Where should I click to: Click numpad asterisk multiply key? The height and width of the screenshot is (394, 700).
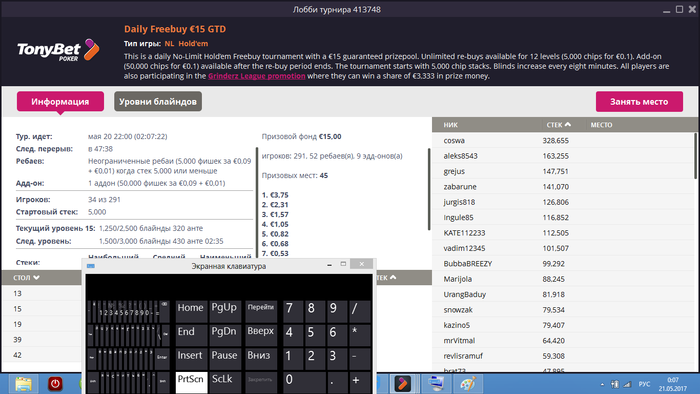pyautogui.click(x=360, y=335)
